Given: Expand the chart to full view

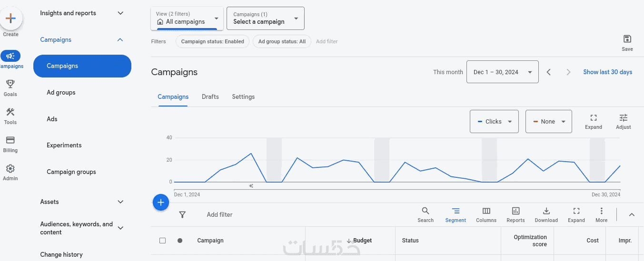Looking at the screenshot, I should (593, 118).
